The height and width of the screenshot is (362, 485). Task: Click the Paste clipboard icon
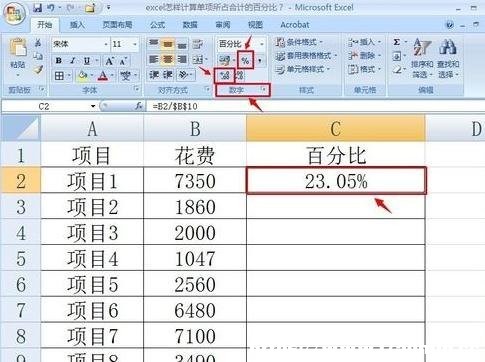point(18,47)
